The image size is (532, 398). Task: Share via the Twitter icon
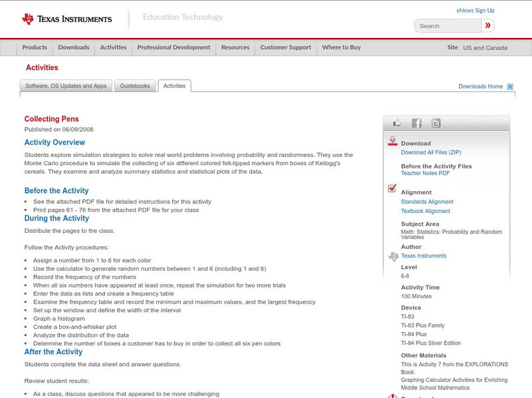click(x=436, y=123)
